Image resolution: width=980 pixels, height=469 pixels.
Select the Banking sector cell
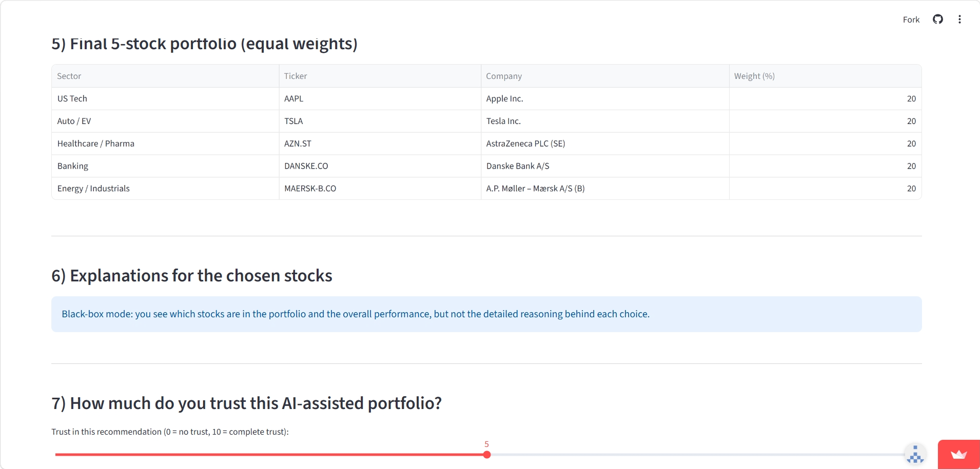[x=165, y=166]
